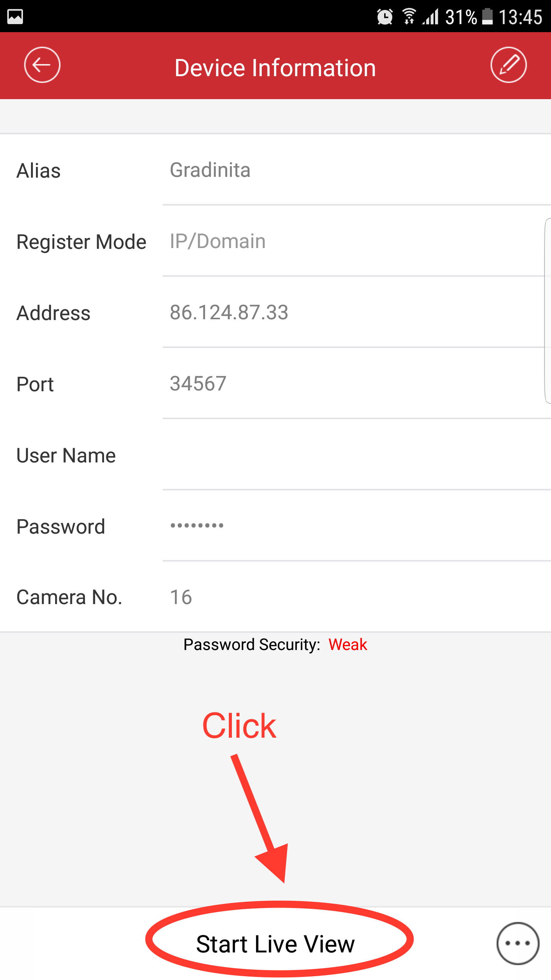
Task: Tap the battery indicator icon
Action: click(487, 17)
